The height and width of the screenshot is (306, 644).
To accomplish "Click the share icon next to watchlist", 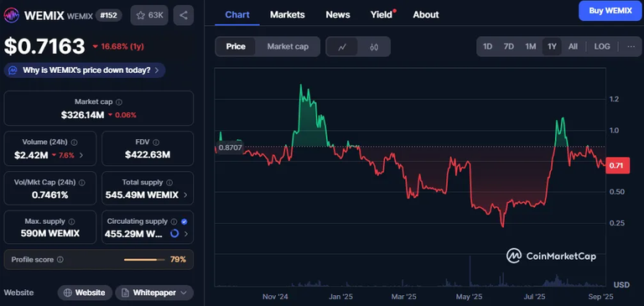I will click(183, 15).
